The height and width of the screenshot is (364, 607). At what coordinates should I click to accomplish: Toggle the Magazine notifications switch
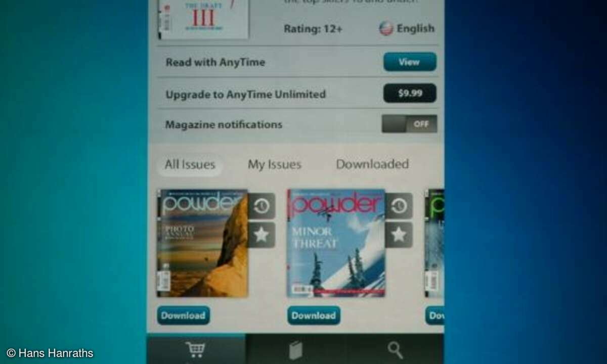tap(409, 124)
